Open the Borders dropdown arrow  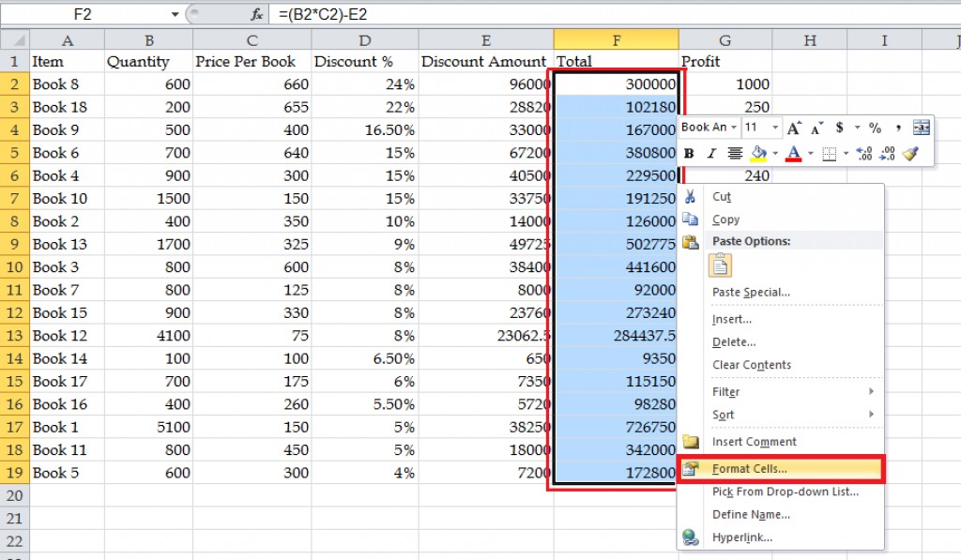click(846, 152)
